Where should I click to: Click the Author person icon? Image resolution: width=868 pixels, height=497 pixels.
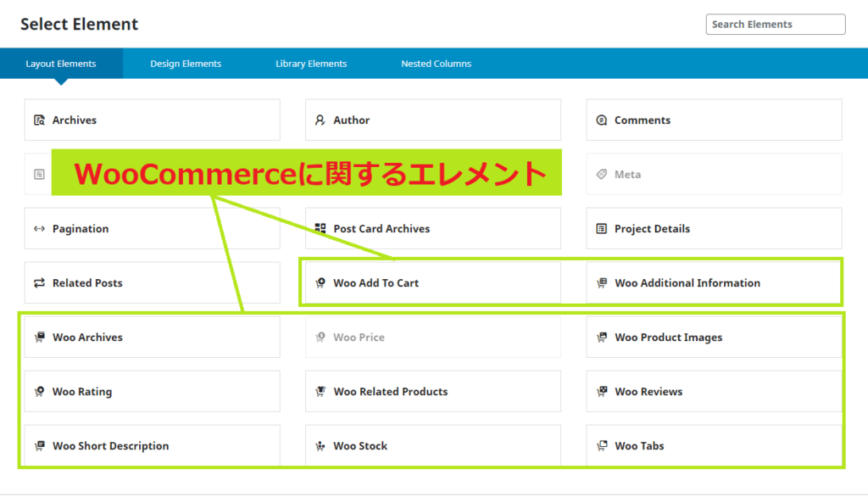320,120
